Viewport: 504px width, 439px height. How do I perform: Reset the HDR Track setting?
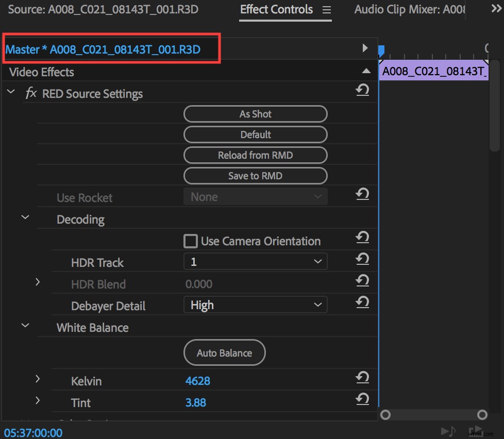362,259
